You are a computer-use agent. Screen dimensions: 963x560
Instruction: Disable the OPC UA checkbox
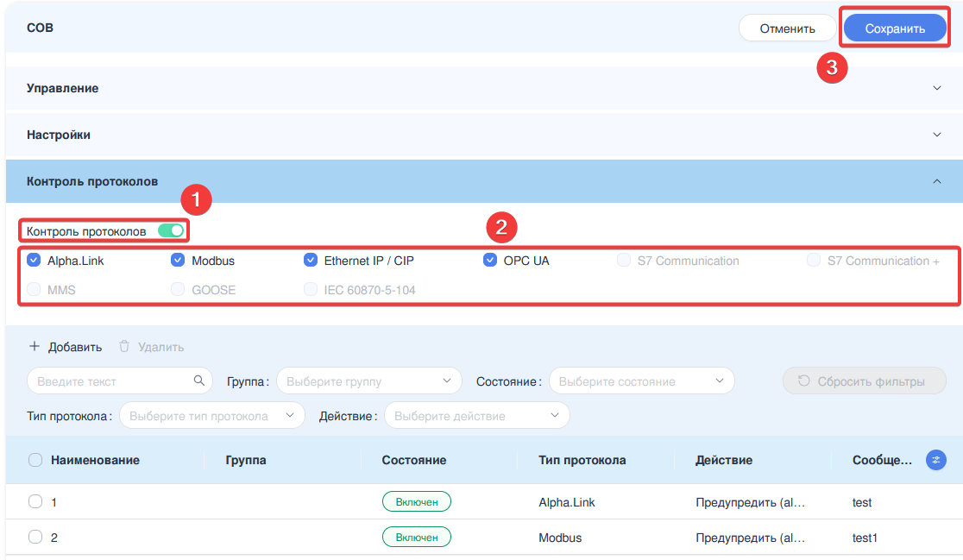tap(490, 261)
